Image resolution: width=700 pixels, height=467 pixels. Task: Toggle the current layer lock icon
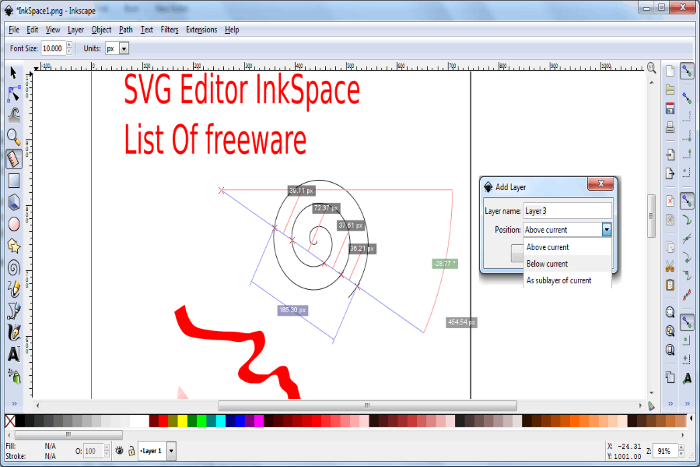pyautogui.click(x=131, y=451)
